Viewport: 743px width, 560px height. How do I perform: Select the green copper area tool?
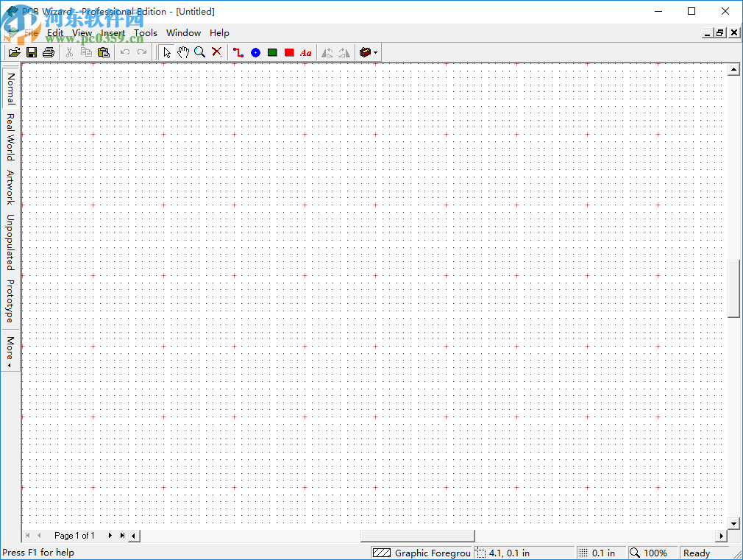pyautogui.click(x=272, y=52)
